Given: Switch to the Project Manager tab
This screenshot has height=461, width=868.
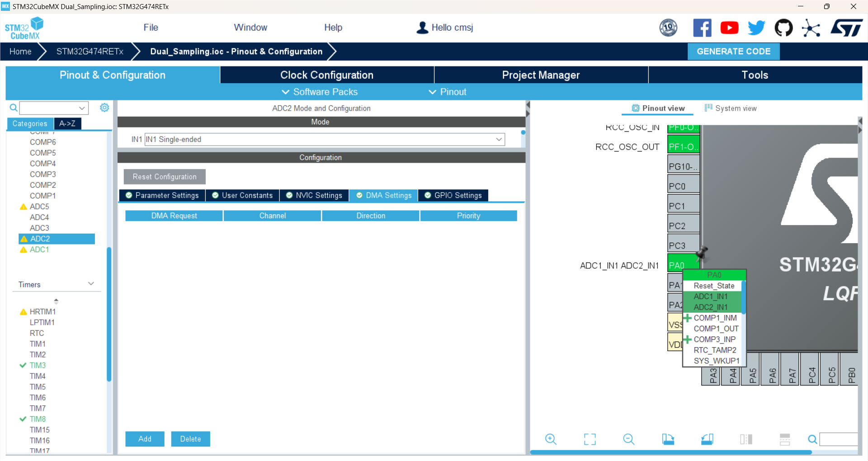Looking at the screenshot, I should [541, 75].
